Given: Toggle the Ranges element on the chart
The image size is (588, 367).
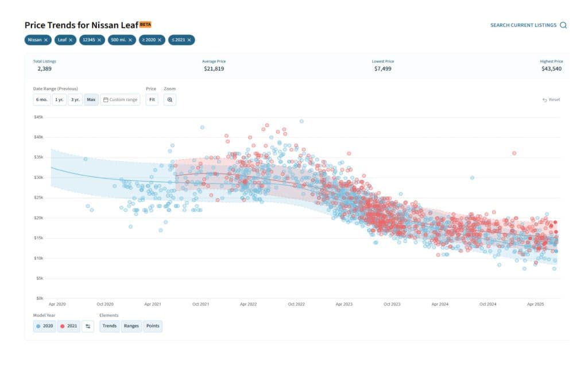Looking at the screenshot, I should click(131, 326).
